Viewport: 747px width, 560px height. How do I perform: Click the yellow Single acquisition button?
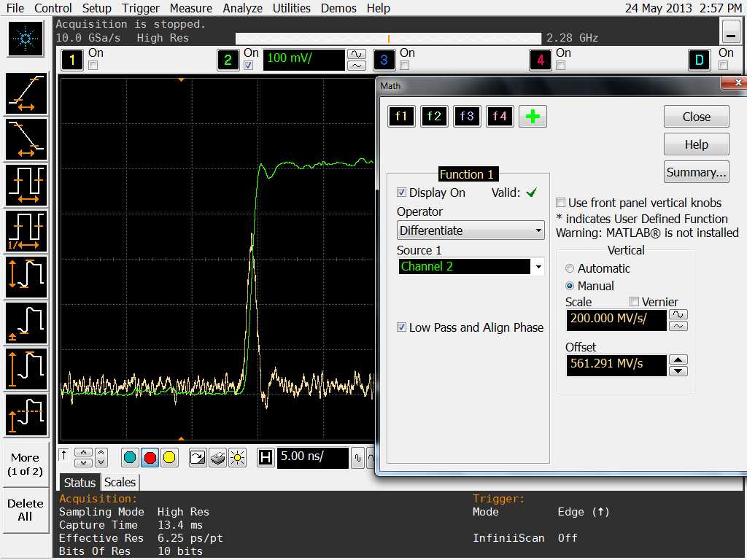pyautogui.click(x=169, y=458)
